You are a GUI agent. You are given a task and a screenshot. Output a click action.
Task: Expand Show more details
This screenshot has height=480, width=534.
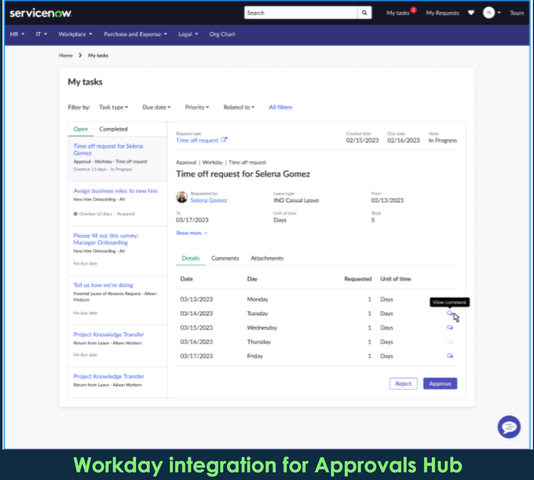pyautogui.click(x=191, y=233)
